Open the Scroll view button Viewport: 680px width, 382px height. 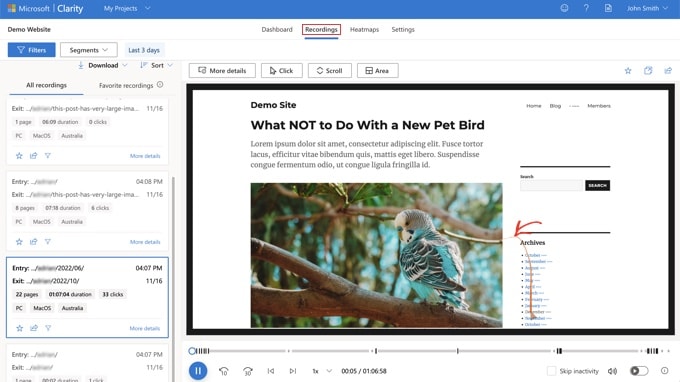click(330, 71)
